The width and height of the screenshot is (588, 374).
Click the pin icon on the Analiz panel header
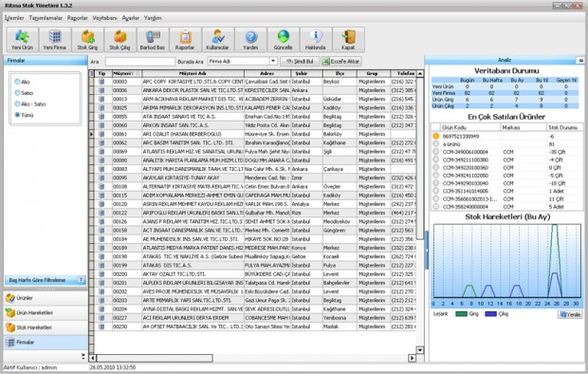pyautogui.click(x=580, y=60)
